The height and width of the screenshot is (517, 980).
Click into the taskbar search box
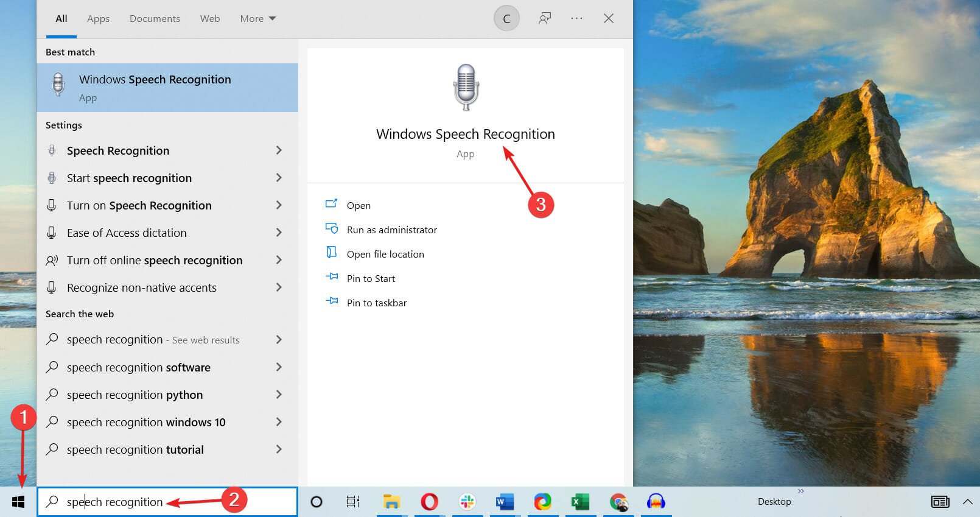167,502
